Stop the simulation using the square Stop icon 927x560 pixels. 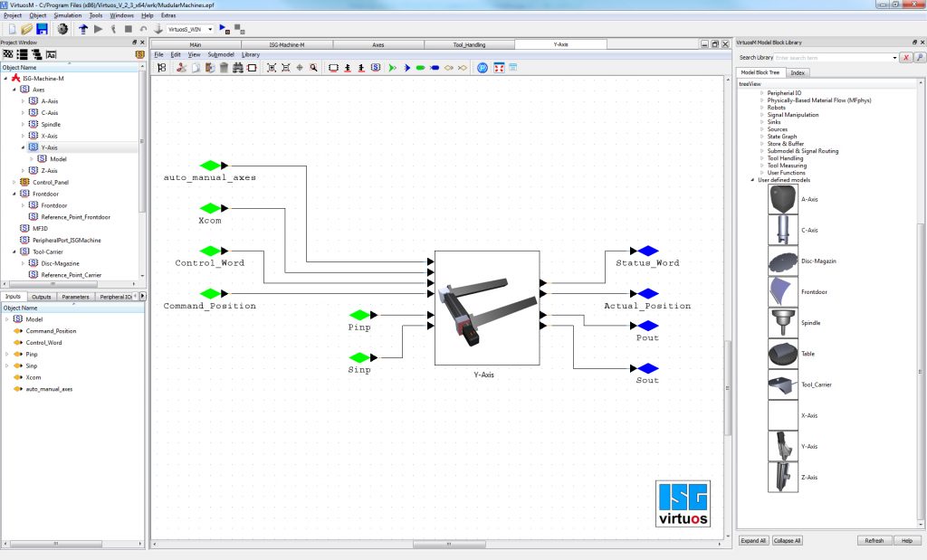tap(129, 28)
